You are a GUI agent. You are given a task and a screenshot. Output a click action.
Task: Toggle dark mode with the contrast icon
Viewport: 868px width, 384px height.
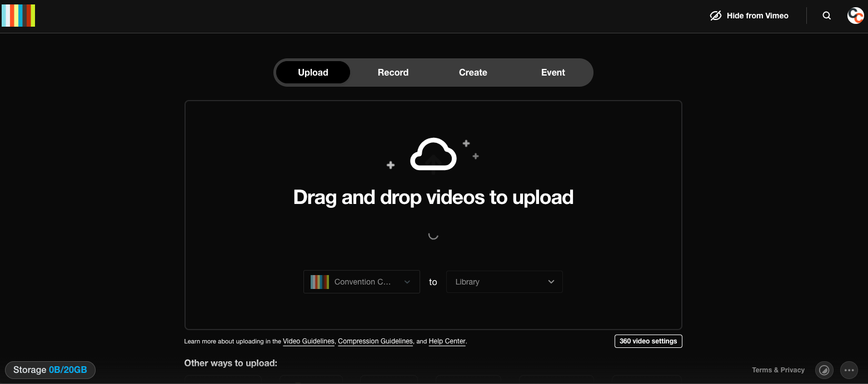[824, 370]
